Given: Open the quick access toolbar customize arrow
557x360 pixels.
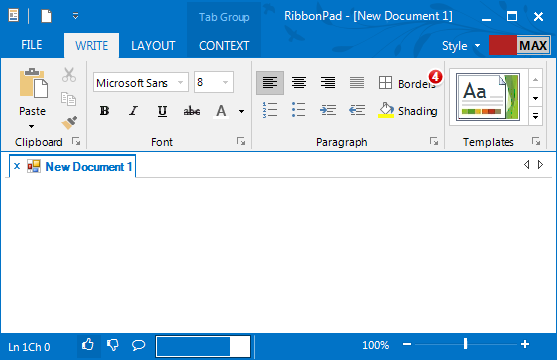Looking at the screenshot, I should click(75, 16).
